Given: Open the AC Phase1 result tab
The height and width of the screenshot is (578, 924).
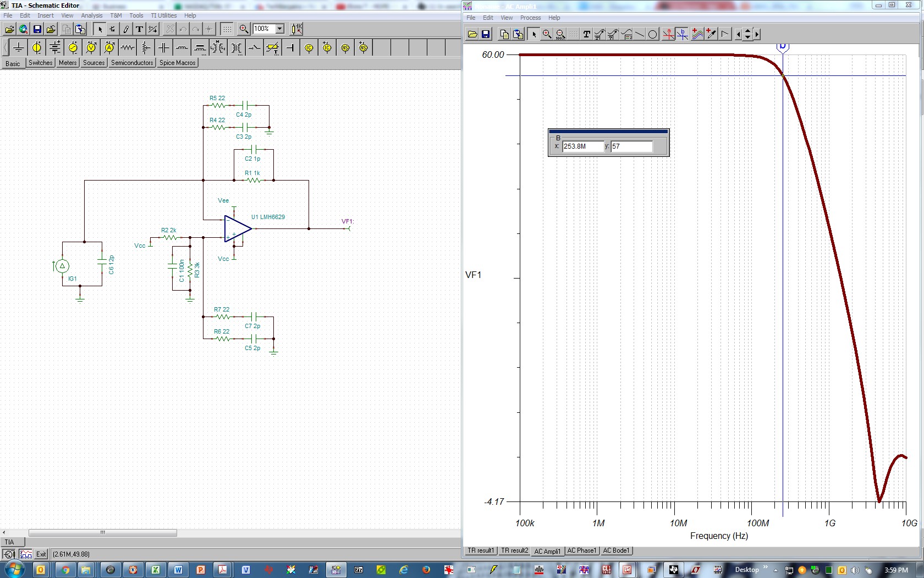Looking at the screenshot, I should (581, 550).
